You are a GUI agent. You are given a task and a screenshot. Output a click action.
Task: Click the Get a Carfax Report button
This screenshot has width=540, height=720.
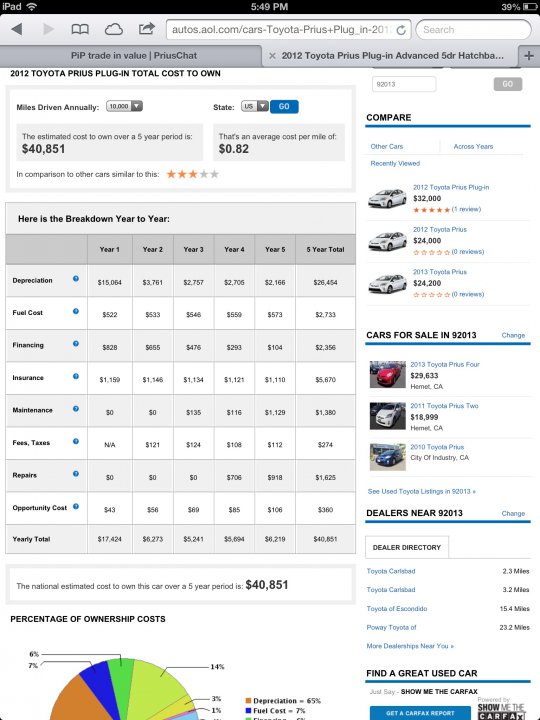coord(420,713)
